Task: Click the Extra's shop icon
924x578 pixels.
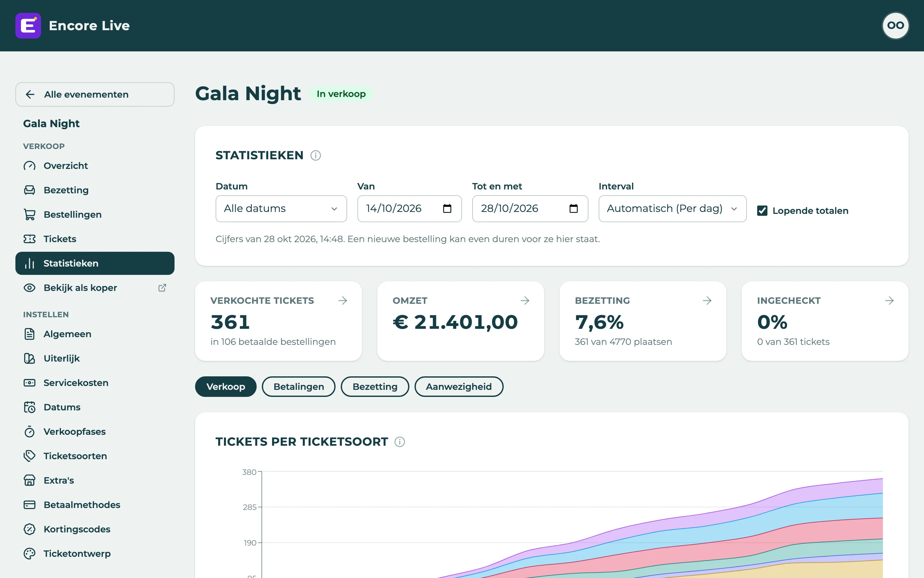Action: 30,480
